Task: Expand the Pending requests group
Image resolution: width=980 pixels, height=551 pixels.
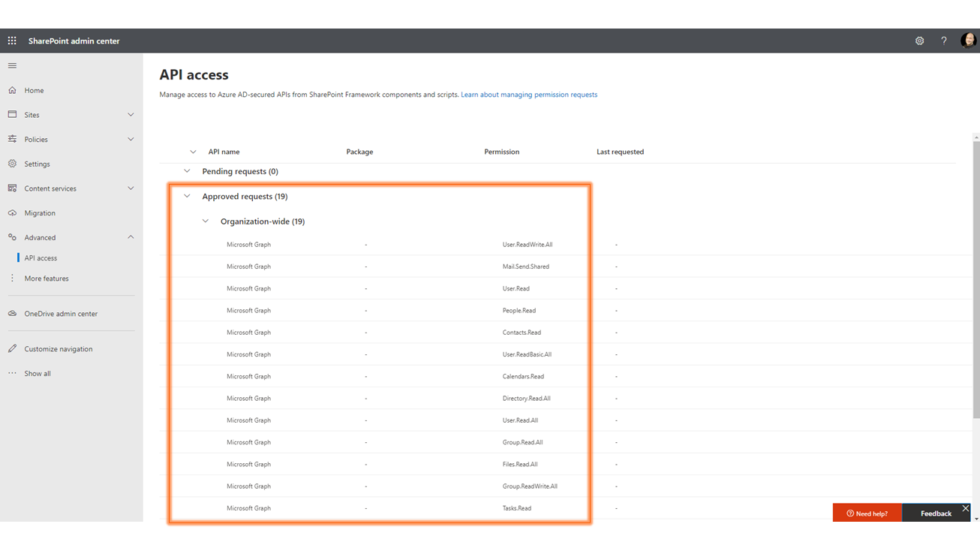Action: tap(187, 172)
